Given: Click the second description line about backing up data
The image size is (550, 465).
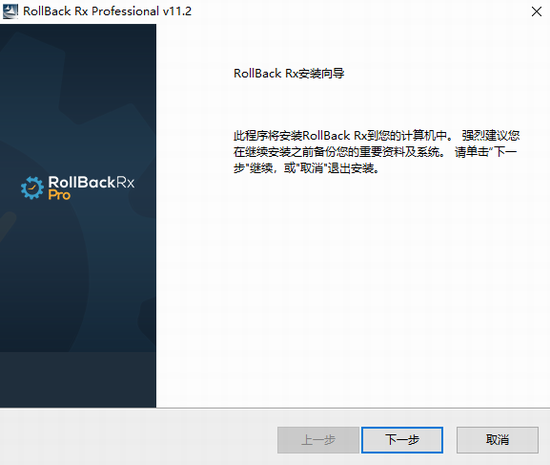Looking at the screenshot, I should point(375,152).
